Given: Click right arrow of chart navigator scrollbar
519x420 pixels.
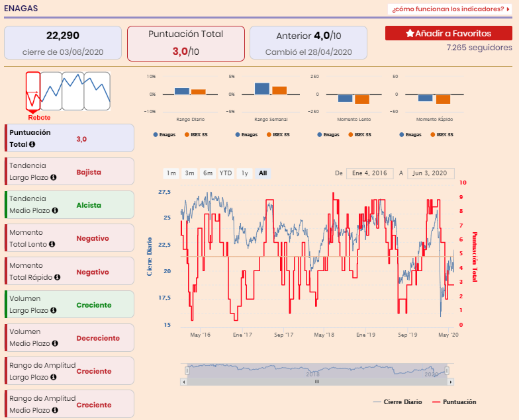Looking at the screenshot, I should coord(450,382).
